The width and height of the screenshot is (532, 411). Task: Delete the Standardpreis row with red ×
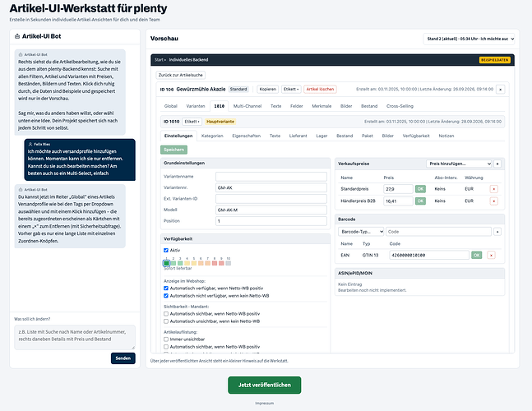pos(493,189)
